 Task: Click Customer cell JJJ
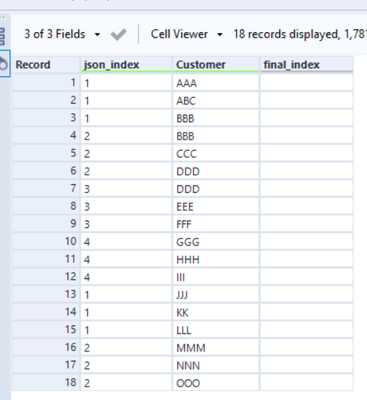coord(216,295)
